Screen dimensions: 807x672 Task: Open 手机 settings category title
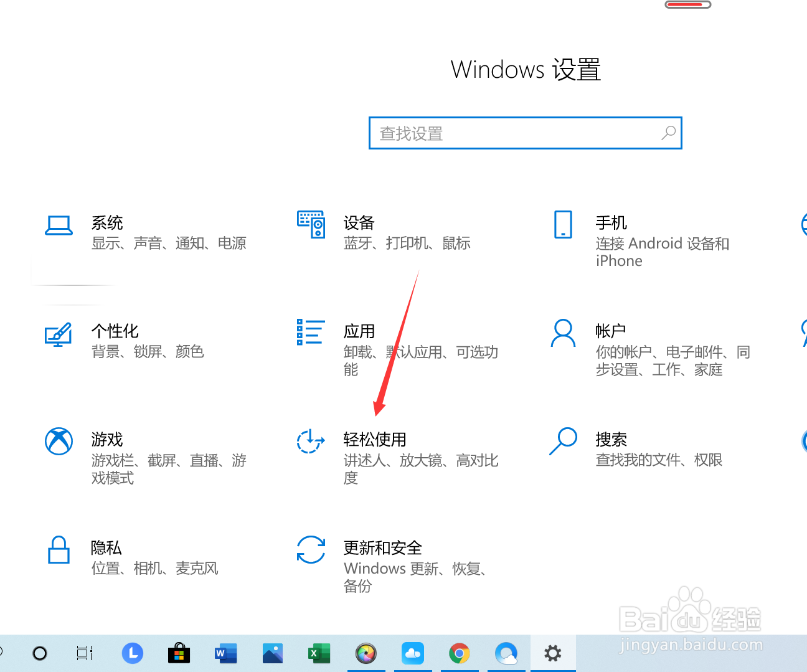click(x=611, y=222)
